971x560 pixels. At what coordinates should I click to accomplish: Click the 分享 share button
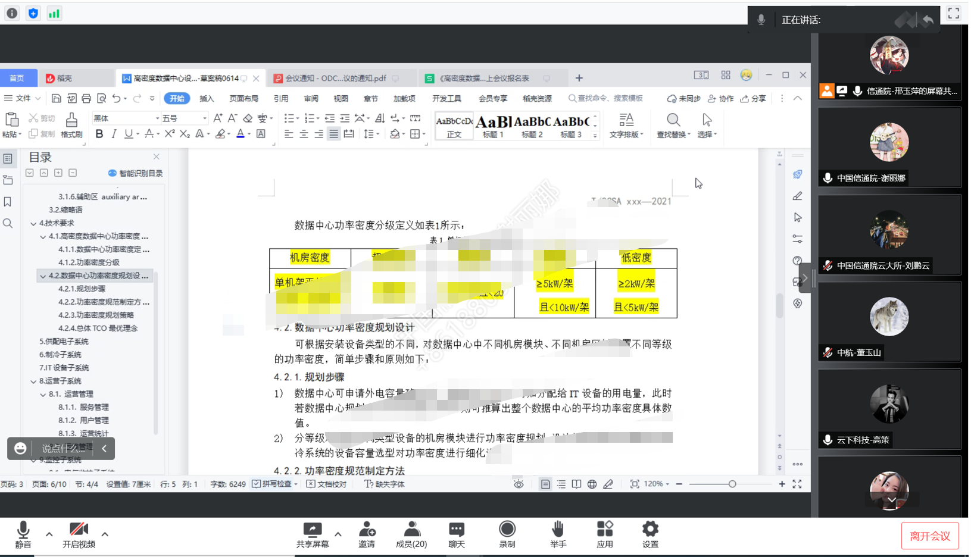[x=753, y=99]
